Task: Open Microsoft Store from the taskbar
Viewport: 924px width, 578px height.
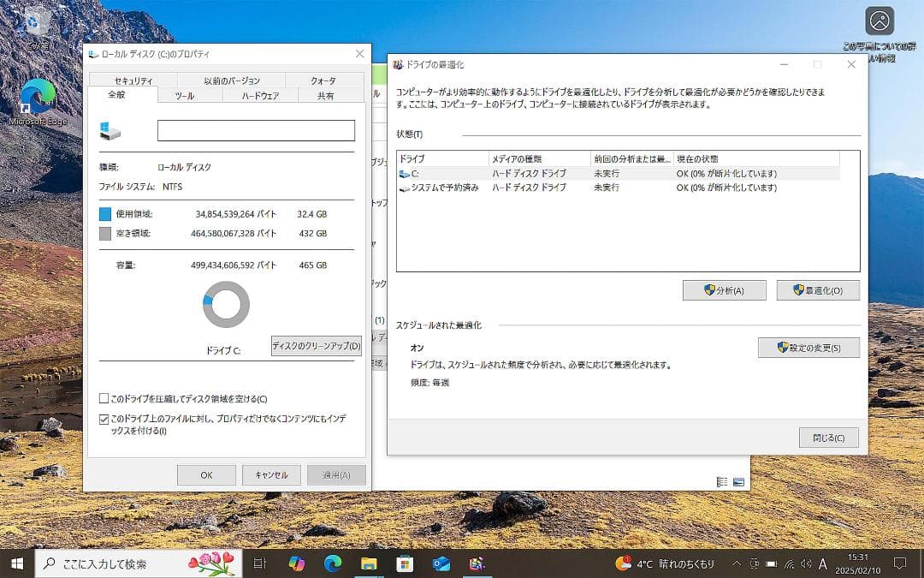Action: [x=405, y=563]
